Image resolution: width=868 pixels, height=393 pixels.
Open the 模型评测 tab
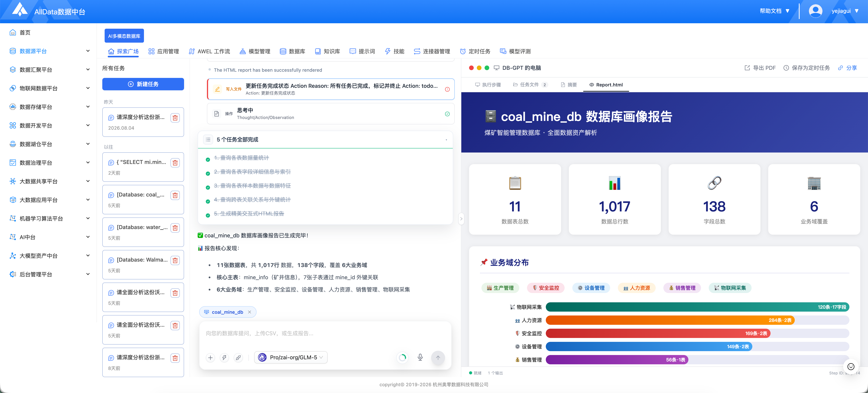pos(515,51)
